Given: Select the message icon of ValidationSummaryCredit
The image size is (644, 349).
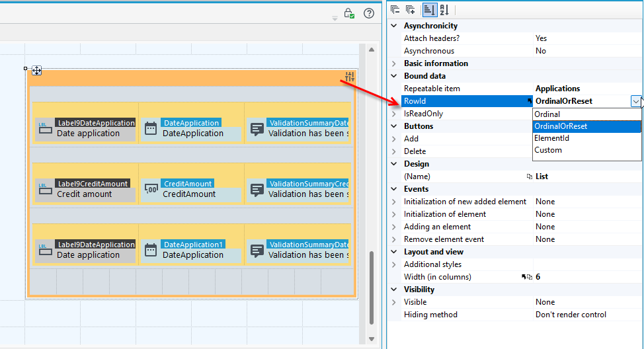Looking at the screenshot, I should point(257,190).
